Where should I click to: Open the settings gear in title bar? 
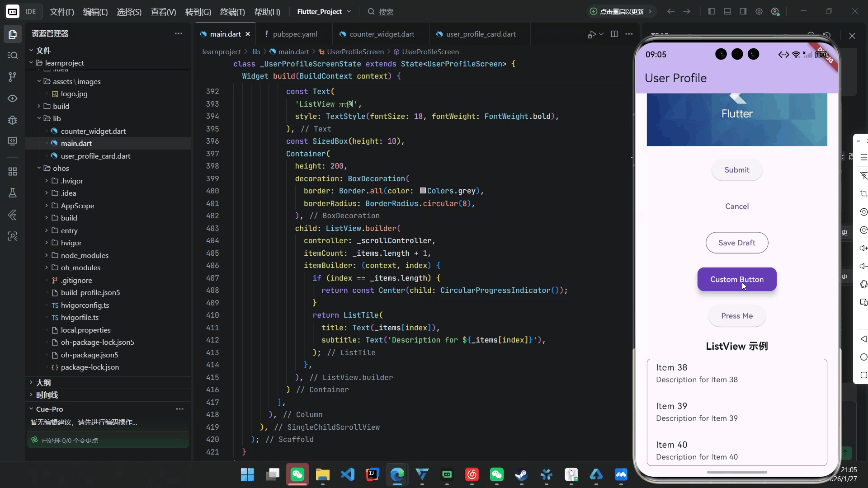point(759,12)
